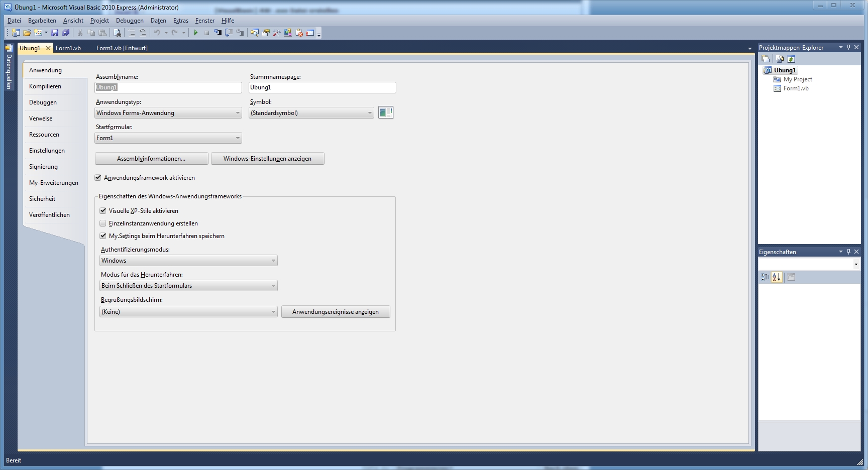Click the Save floppy disk icon

(55, 33)
